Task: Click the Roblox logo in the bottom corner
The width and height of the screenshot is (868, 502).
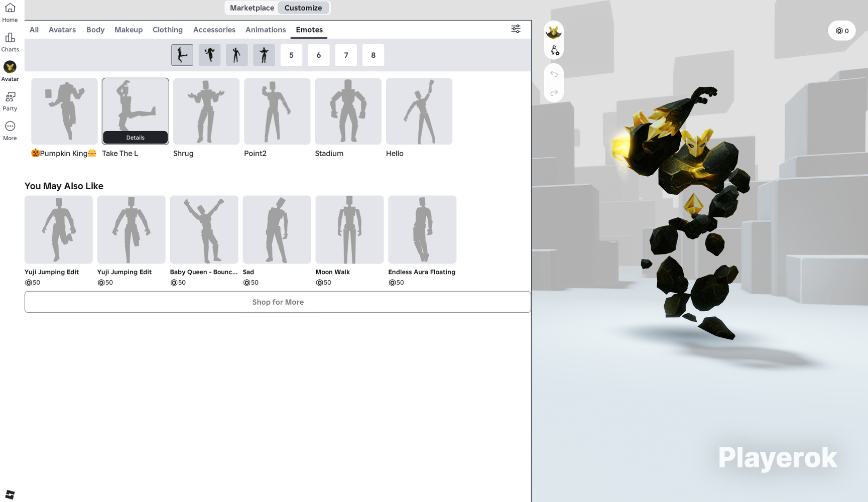Action: pyautogui.click(x=10, y=494)
